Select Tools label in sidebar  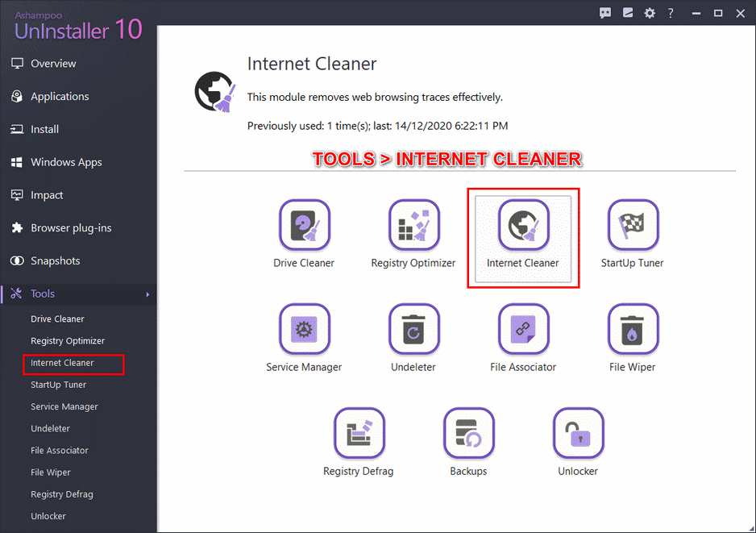(43, 294)
